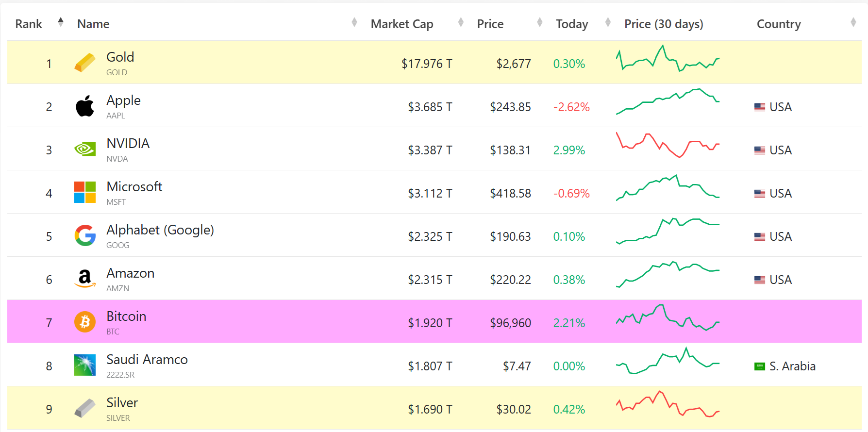Click the 2222.SR ticker symbol
This screenshot has width=868, height=432.
coord(120,375)
